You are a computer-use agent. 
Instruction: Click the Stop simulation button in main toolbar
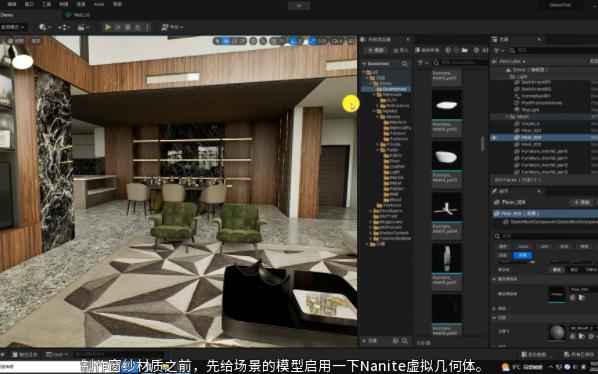point(128,27)
